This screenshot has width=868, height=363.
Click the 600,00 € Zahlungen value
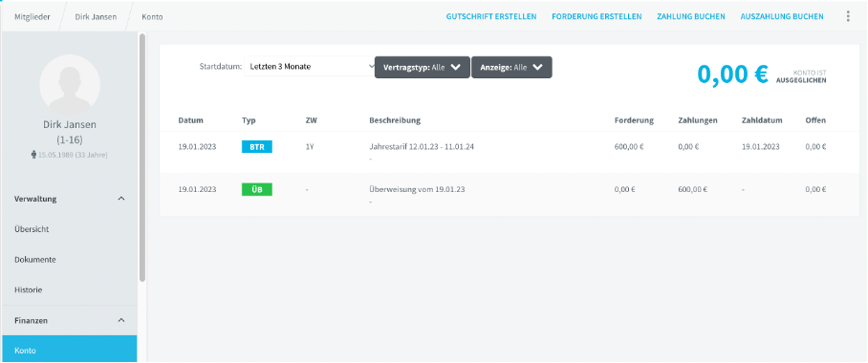tap(692, 189)
